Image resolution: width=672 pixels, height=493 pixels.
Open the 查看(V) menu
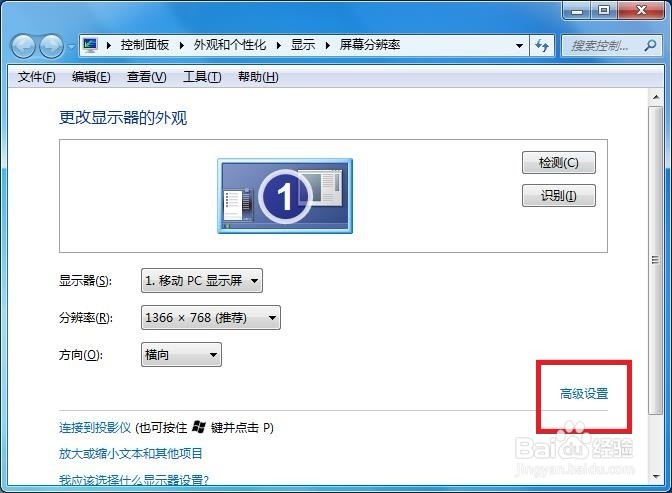tap(147, 77)
